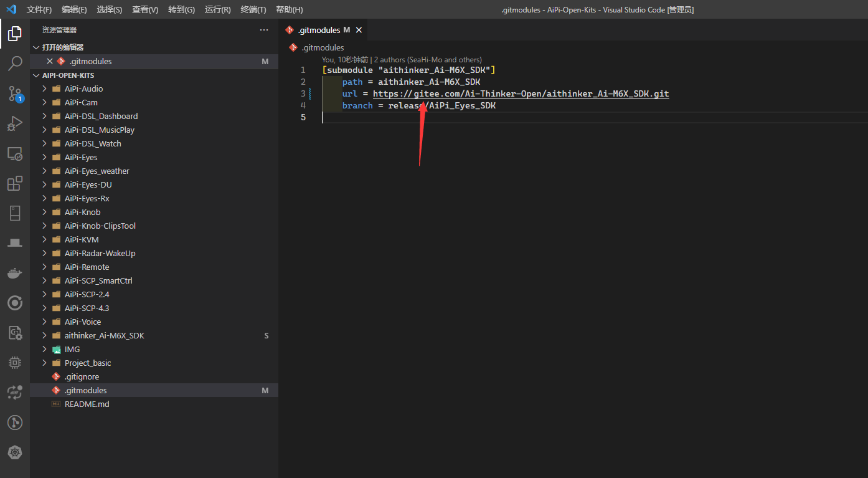Expand the Project_basic folder
This screenshot has width=868, height=478.
(45, 363)
